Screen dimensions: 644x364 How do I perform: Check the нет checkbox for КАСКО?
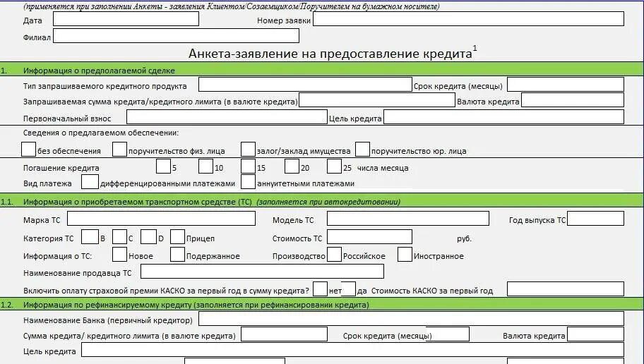pyautogui.click(x=321, y=289)
